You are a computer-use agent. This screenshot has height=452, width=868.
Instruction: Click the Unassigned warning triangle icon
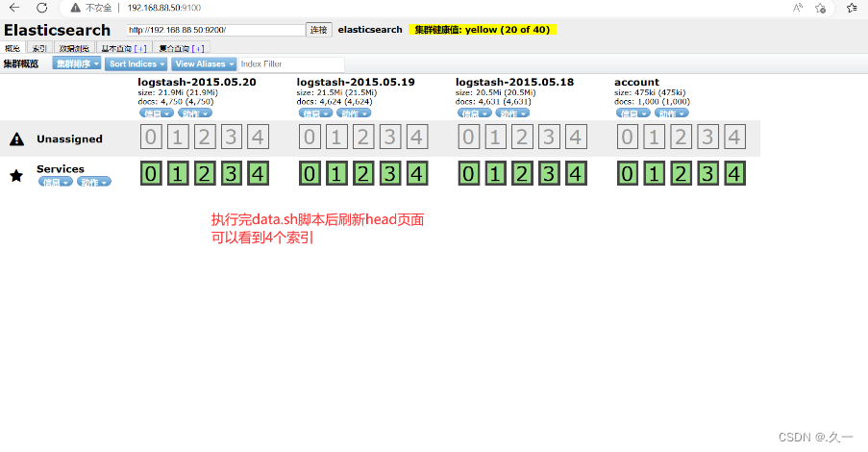(16, 139)
